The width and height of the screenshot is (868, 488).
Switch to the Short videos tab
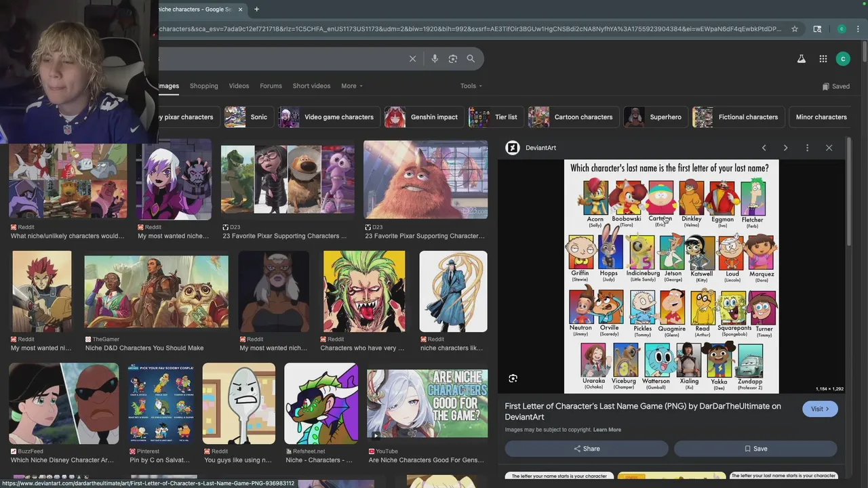point(311,86)
